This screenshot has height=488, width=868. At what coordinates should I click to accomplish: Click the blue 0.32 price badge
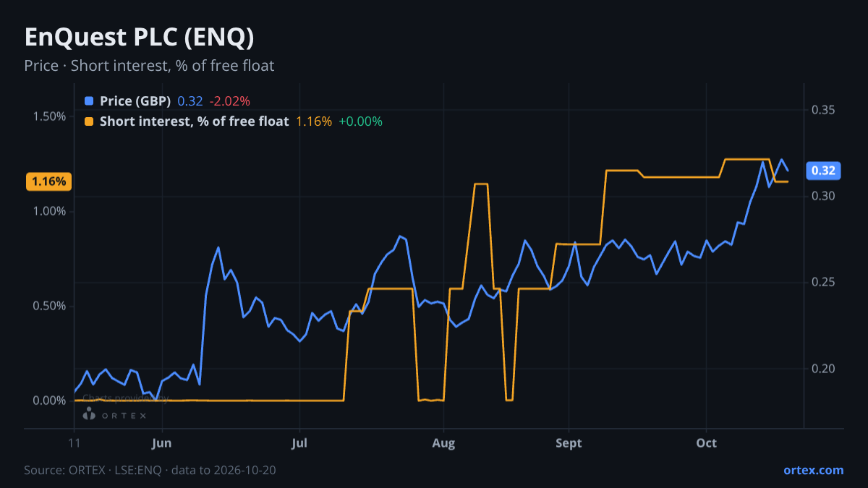coord(824,171)
